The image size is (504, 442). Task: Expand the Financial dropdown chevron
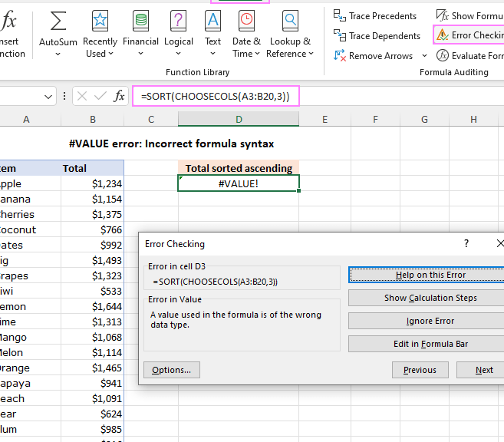pyautogui.click(x=141, y=54)
